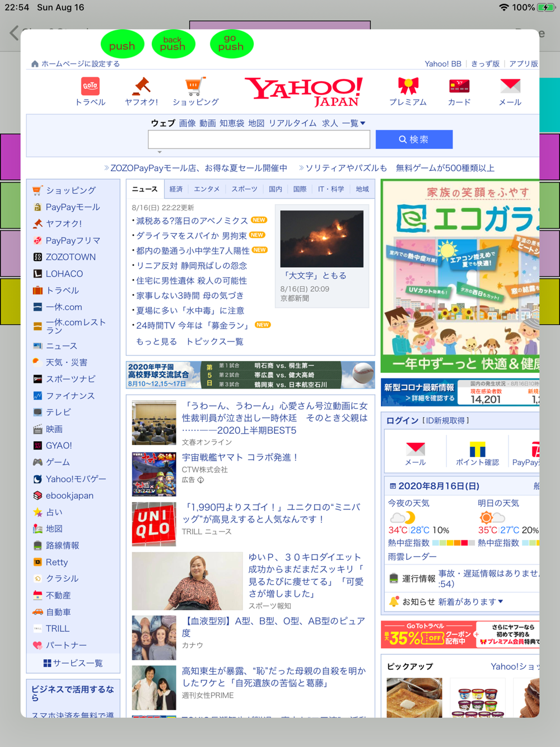
Task: Click the もっと見る link
Action: pyautogui.click(x=156, y=342)
